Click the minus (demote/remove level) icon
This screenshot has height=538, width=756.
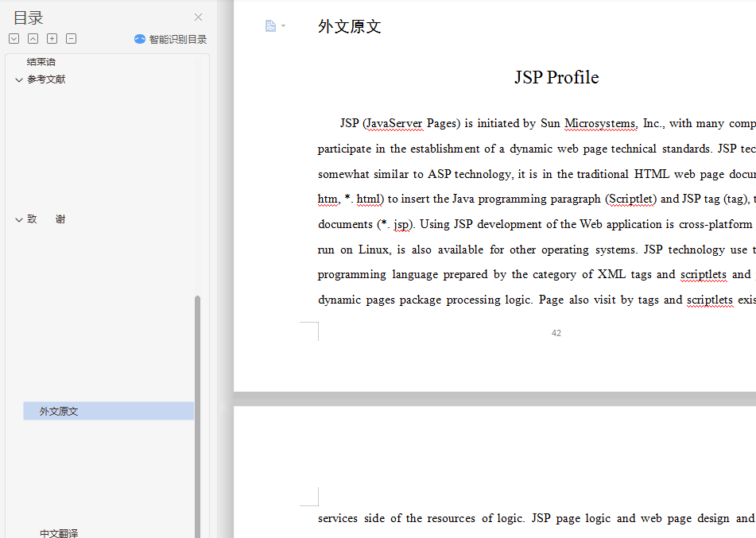71,39
